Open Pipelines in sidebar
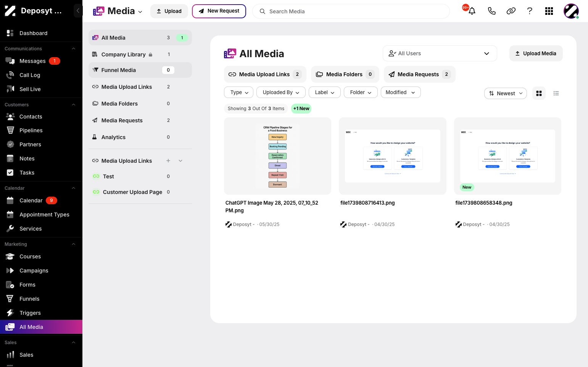 pos(41,130)
